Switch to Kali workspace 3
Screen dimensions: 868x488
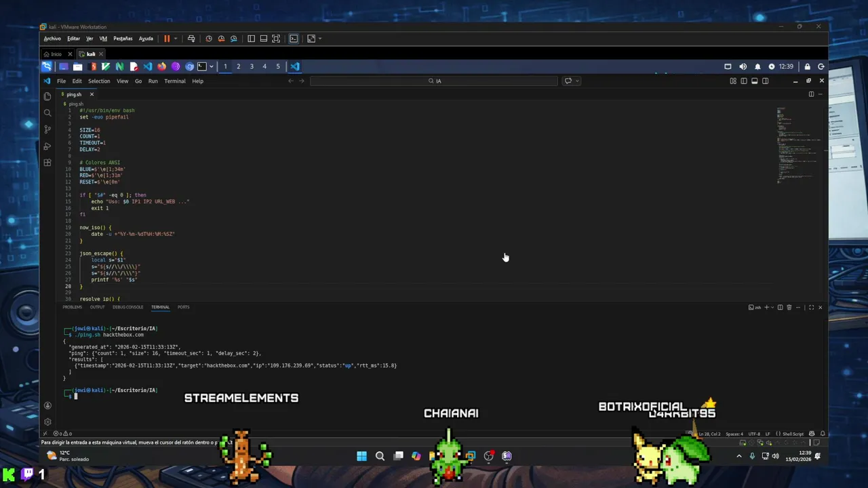252,66
